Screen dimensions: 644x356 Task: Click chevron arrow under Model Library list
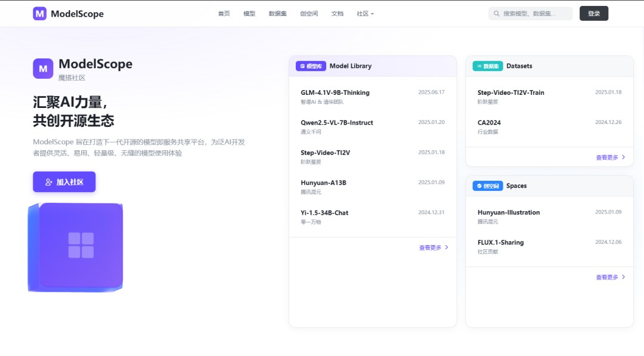[447, 247]
